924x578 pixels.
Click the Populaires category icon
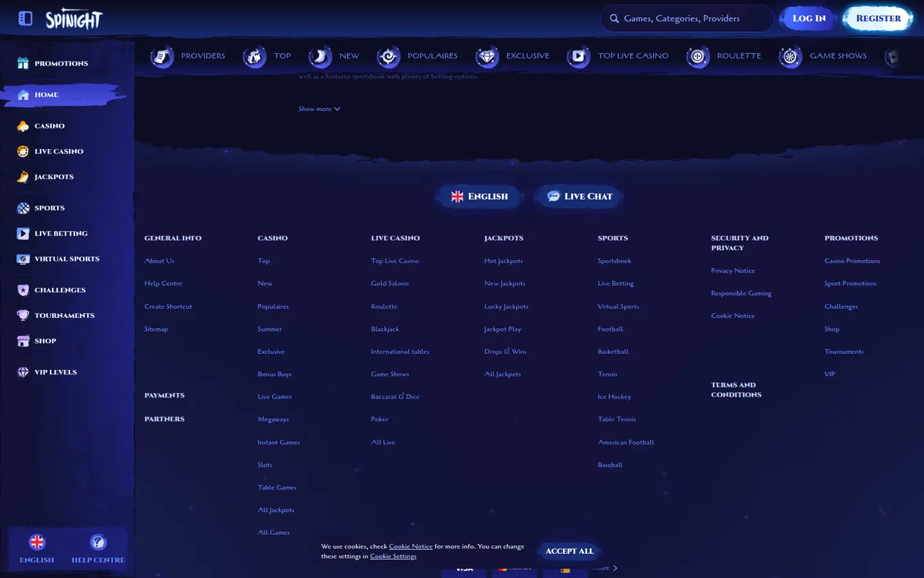coord(388,57)
